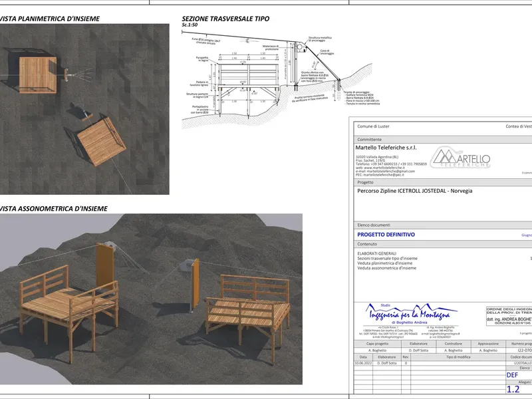The height and width of the screenshot is (399, 532).
Task: Click the 'Capo progetto' column header
Action: [x=377, y=344]
